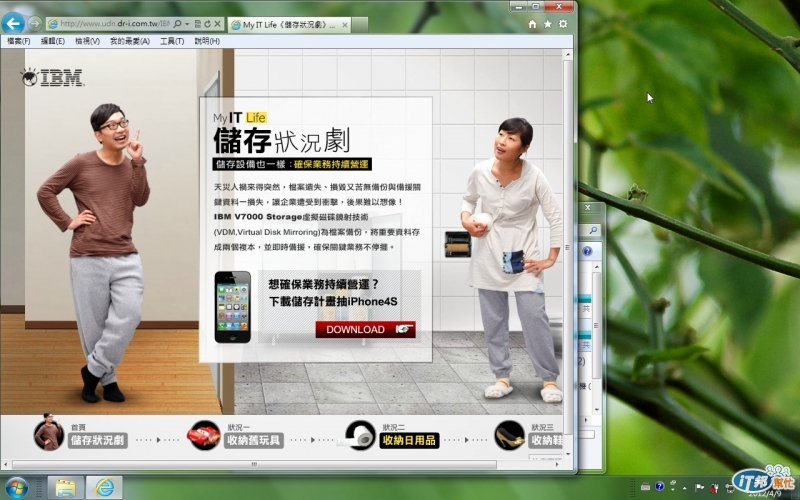Click the keyboard icon in system tray
800x500 pixels.
(645, 487)
